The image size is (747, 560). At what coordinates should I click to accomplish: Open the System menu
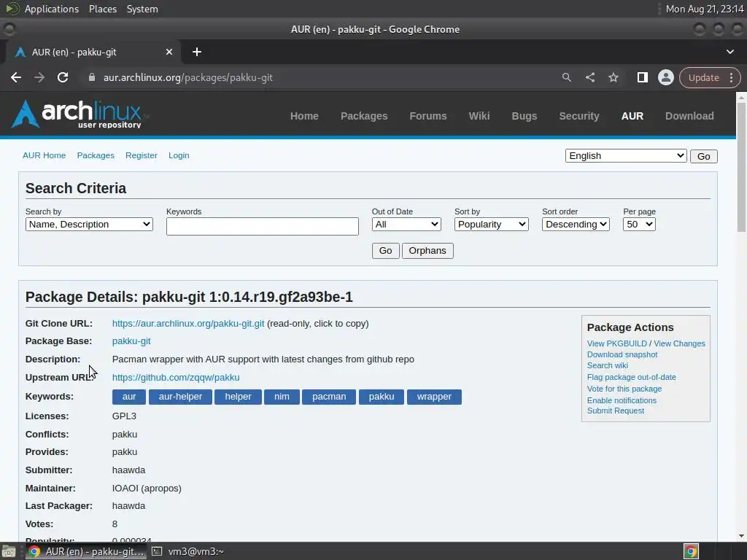[142, 9]
